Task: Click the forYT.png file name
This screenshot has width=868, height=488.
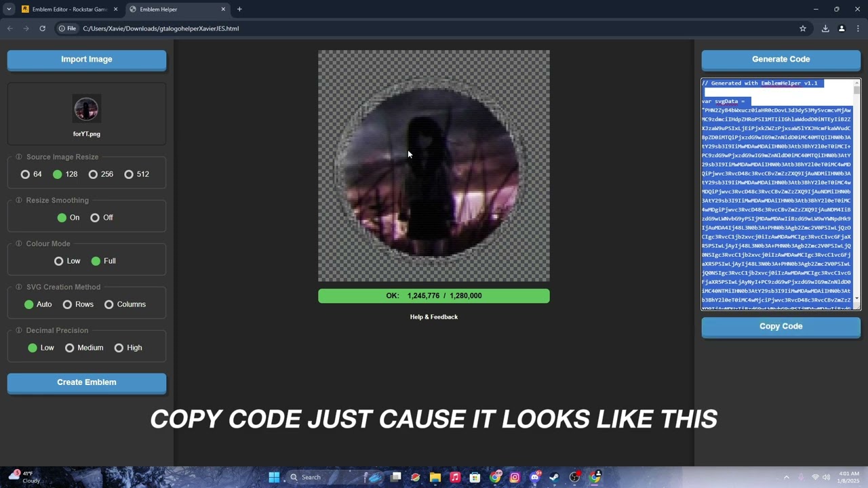Action: tap(87, 134)
